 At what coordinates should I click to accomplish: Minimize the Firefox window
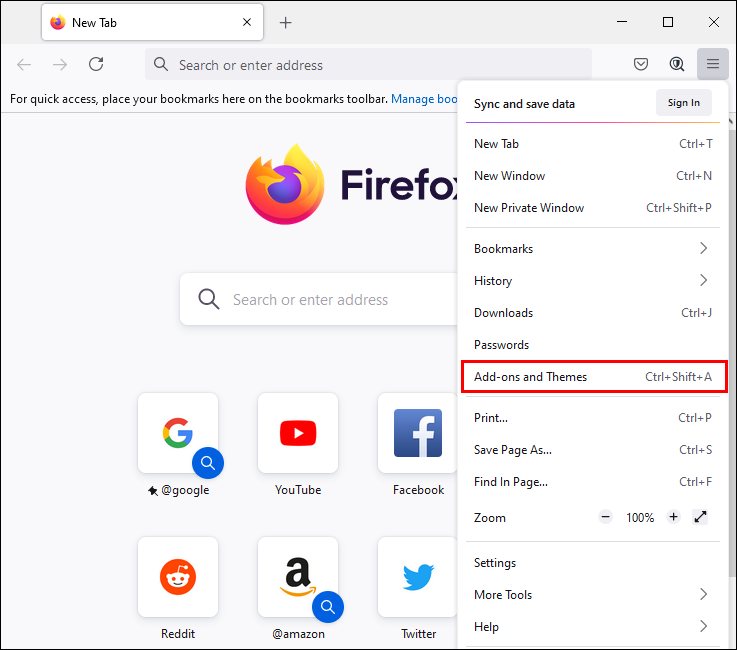(x=622, y=22)
